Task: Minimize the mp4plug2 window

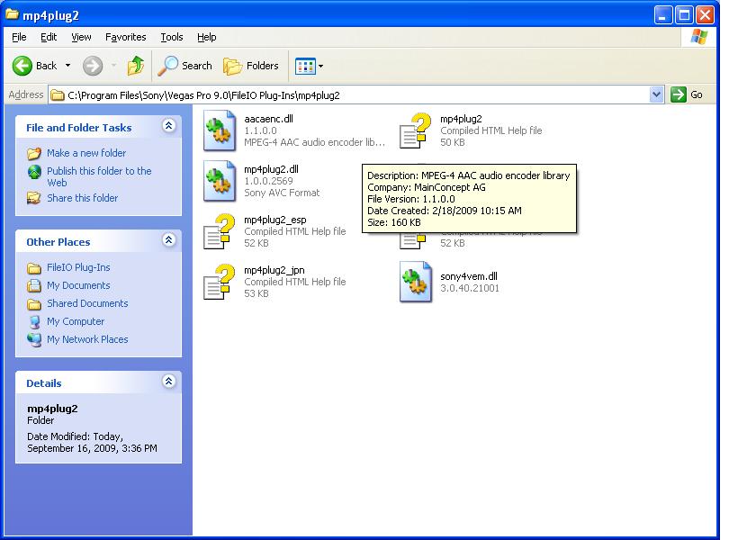Action: coord(663,15)
